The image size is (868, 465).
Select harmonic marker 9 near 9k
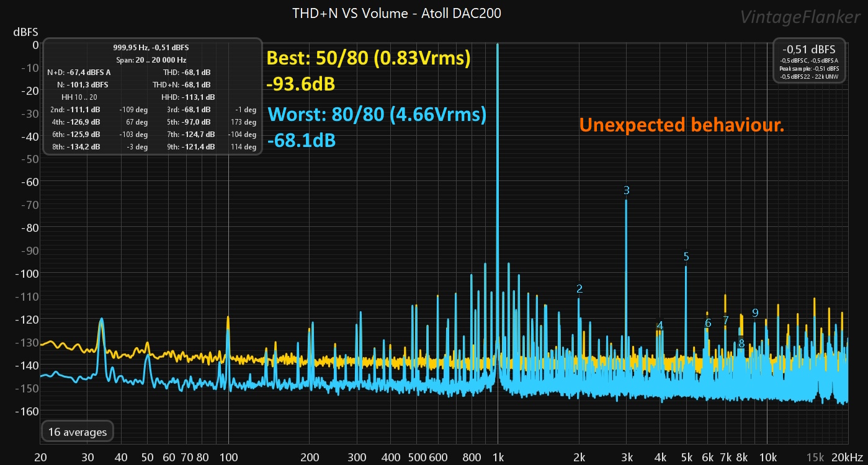pos(755,313)
